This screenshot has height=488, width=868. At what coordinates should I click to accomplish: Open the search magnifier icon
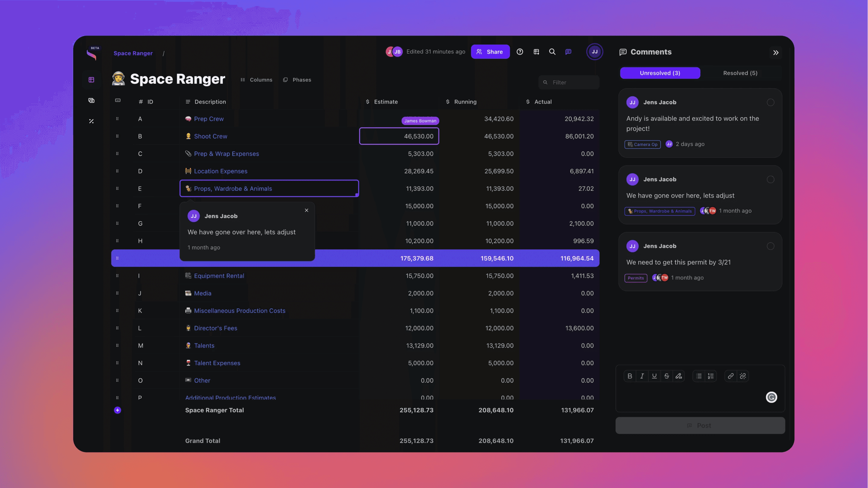(552, 52)
